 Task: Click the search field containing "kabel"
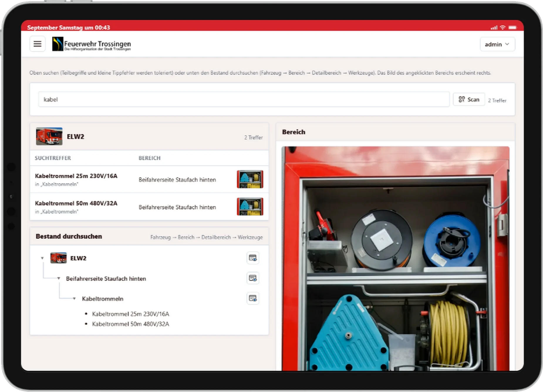click(244, 99)
